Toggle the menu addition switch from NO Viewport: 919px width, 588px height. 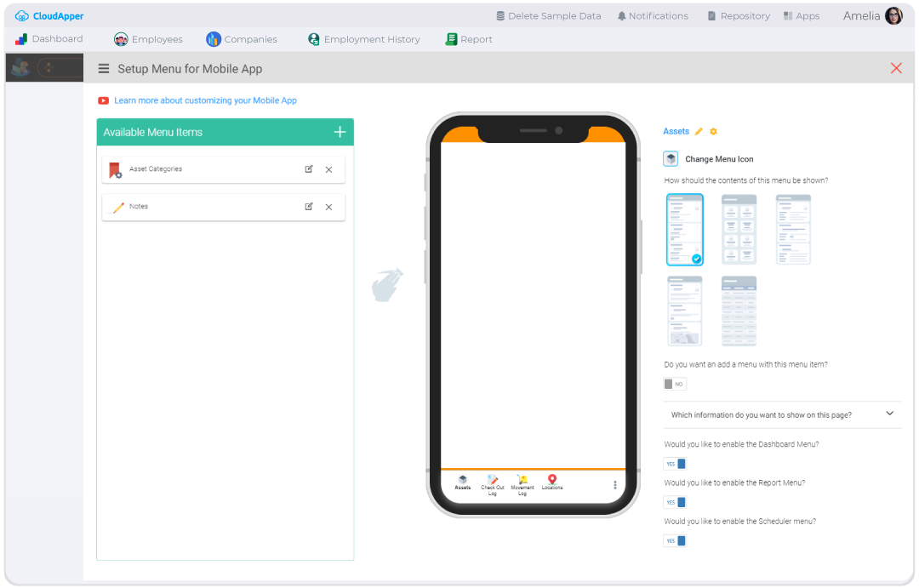pos(674,384)
